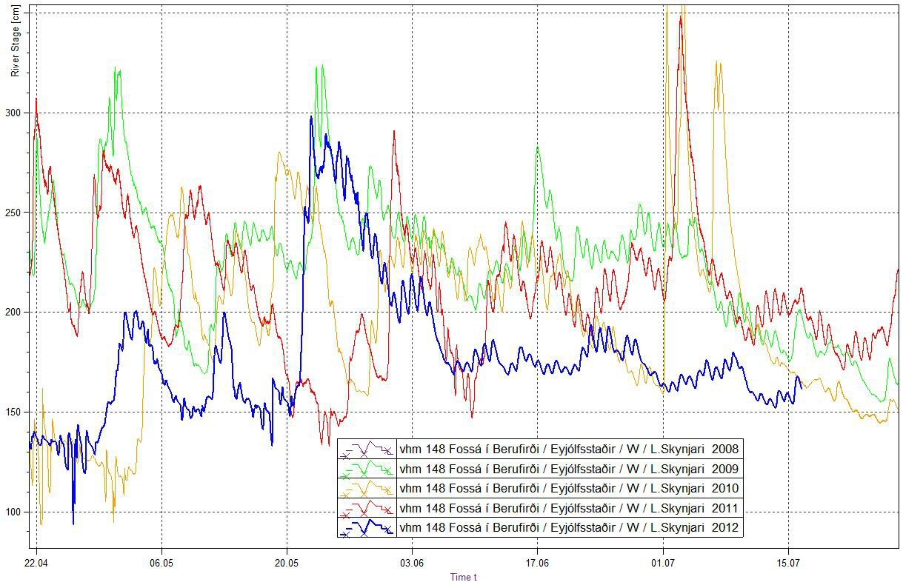903x588 pixels.
Task: Select the legend text ending in 2011
Action: click(568, 509)
